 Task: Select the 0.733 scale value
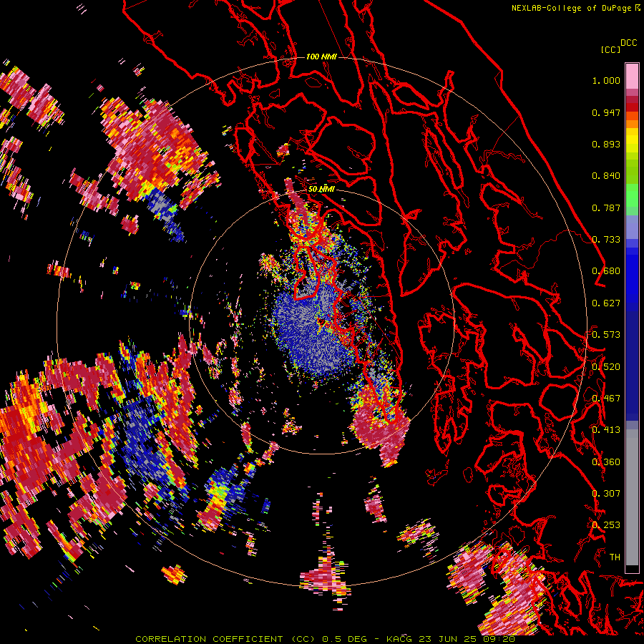606,240
